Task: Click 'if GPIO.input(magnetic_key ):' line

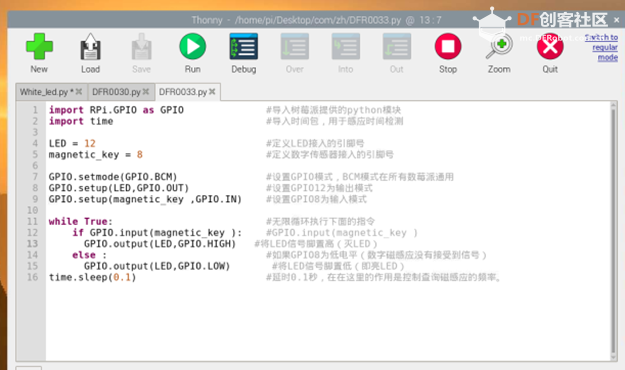Action: [x=157, y=233]
